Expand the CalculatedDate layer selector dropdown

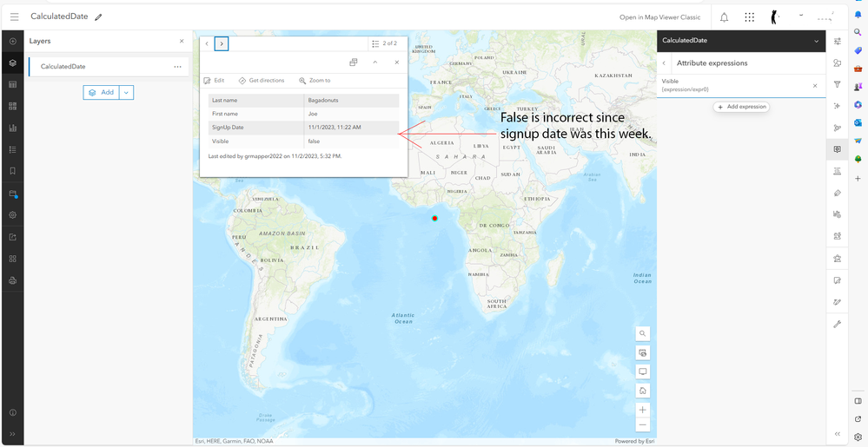pos(816,41)
